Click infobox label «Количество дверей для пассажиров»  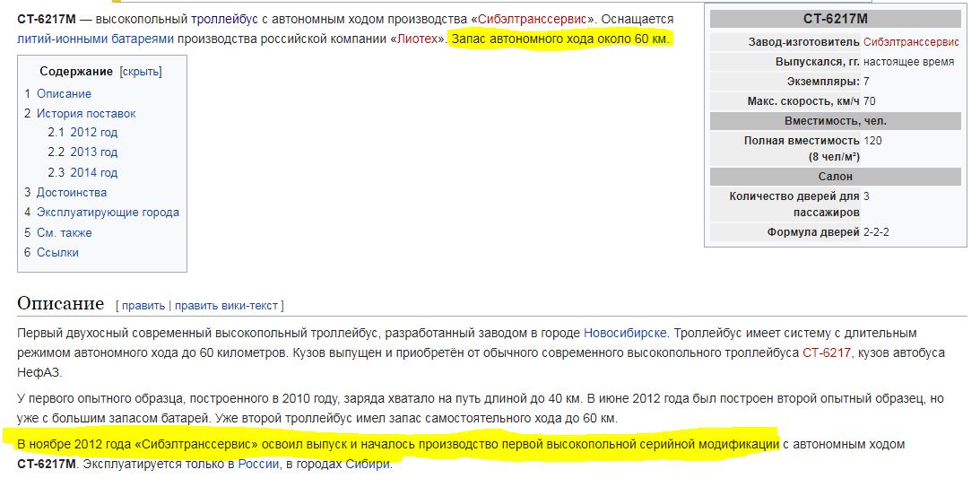click(x=794, y=204)
